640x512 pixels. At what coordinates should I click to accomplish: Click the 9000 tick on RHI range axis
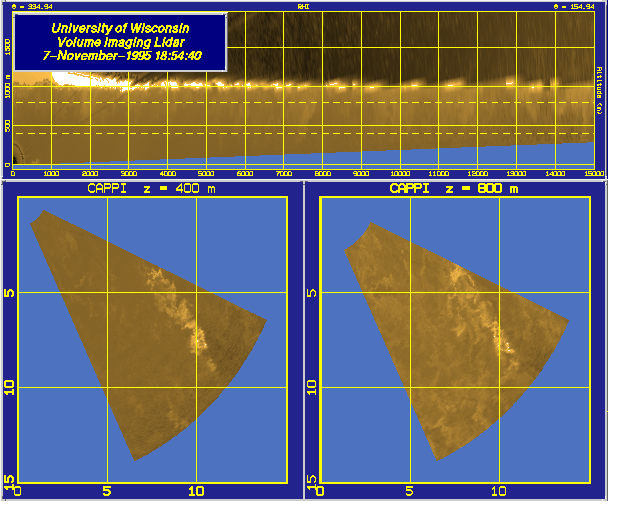click(361, 174)
